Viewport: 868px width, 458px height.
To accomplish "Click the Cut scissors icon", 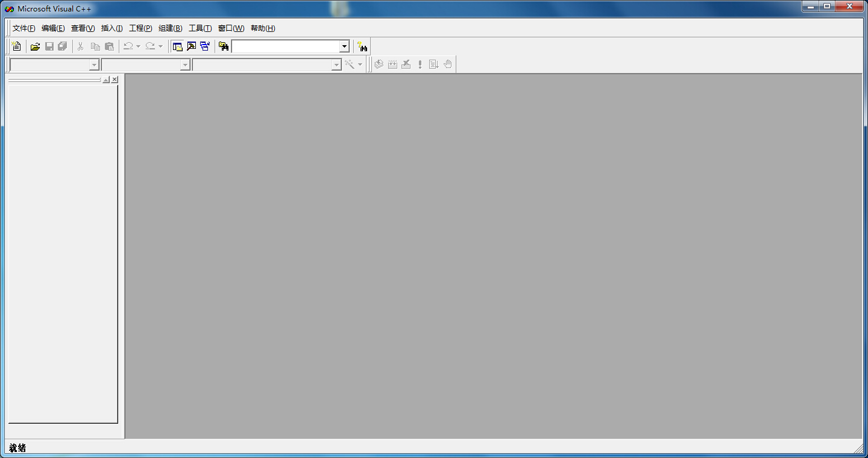I will click(x=81, y=46).
